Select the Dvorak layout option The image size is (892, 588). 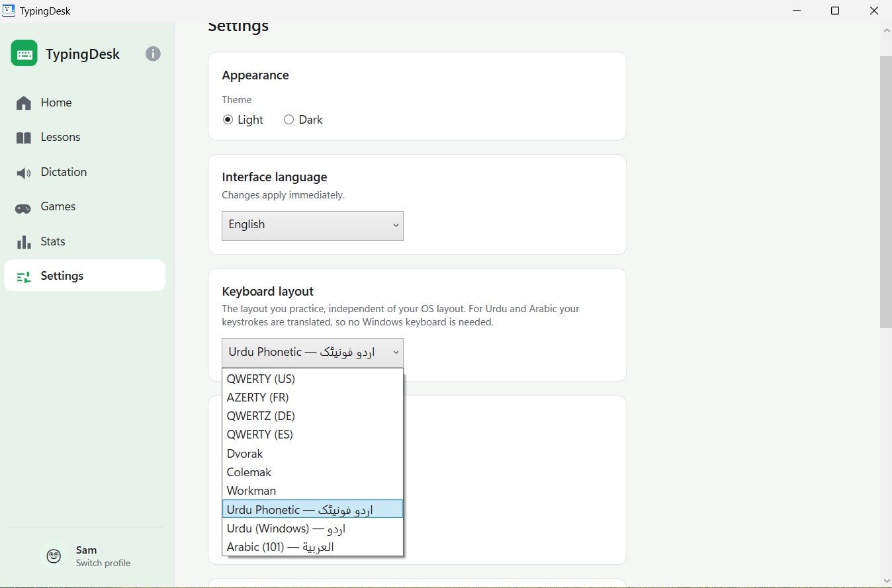pos(312,454)
